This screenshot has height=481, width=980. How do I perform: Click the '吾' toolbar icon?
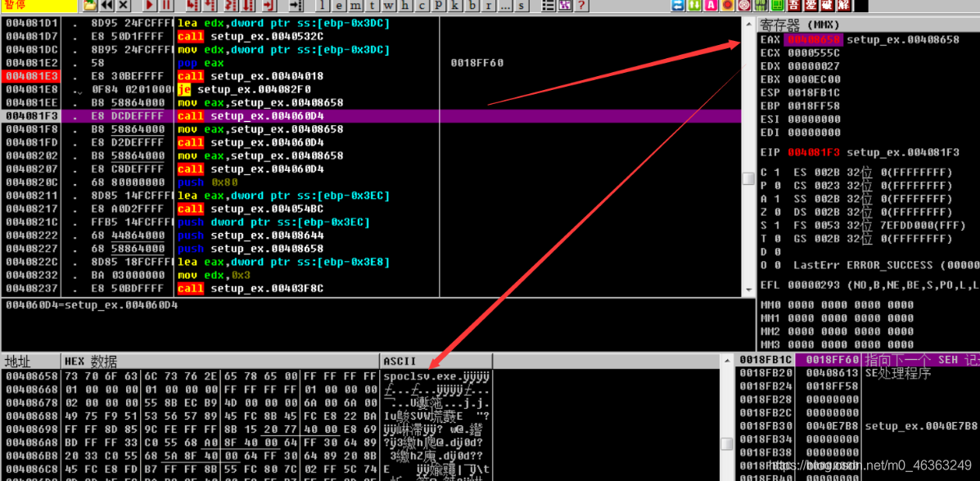(794, 6)
